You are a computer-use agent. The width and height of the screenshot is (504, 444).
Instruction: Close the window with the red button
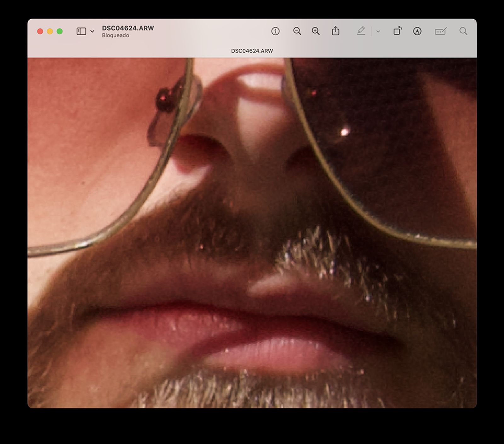pyautogui.click(x=40, y=31)
